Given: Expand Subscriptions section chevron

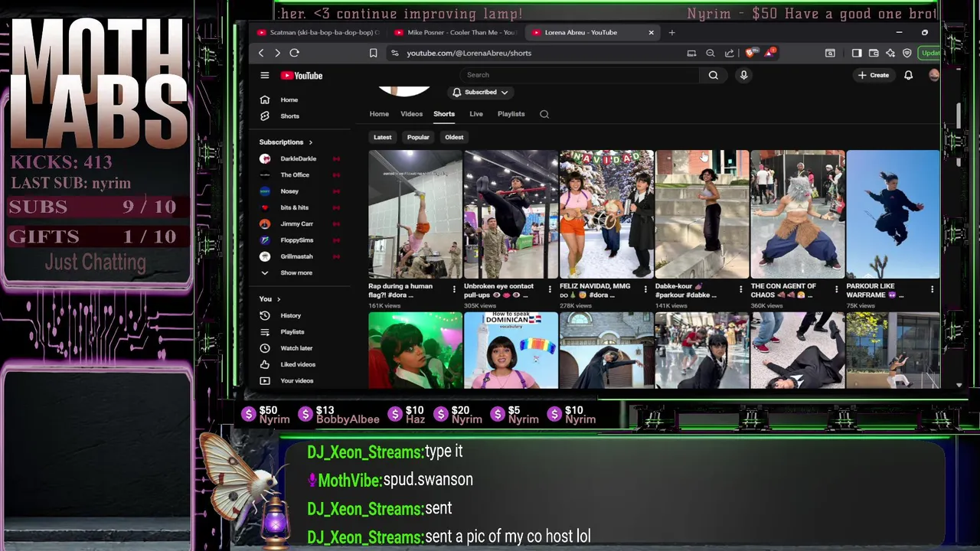Looking at the screenshot, I should pyautogui.click(x=310, y=142).
